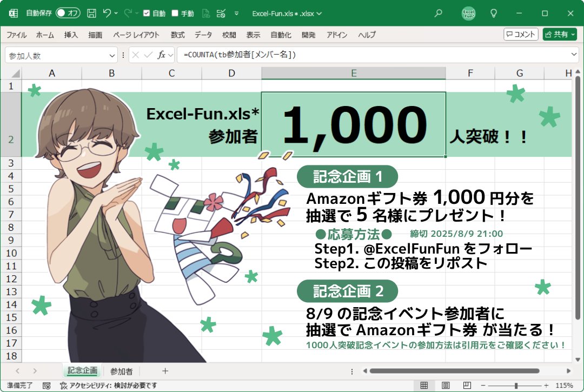
Task: Click the コメント button
Action: 521,34
